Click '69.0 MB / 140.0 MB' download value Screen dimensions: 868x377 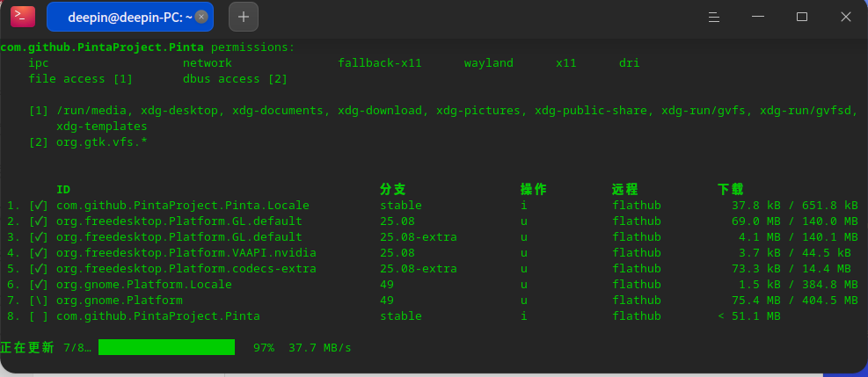[794, 221]
